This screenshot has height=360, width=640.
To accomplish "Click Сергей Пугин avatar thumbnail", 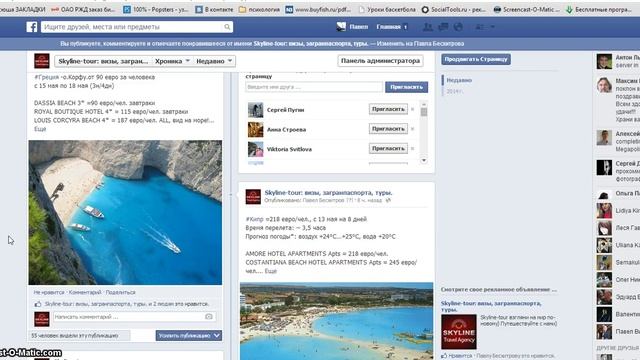I will (256, 110).
